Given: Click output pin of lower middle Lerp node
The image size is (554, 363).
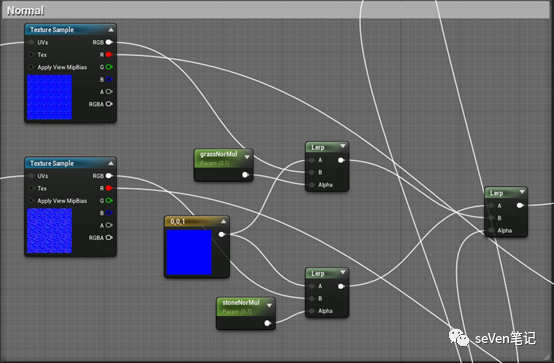Looking at the screenshot, I should click(341, 286).
